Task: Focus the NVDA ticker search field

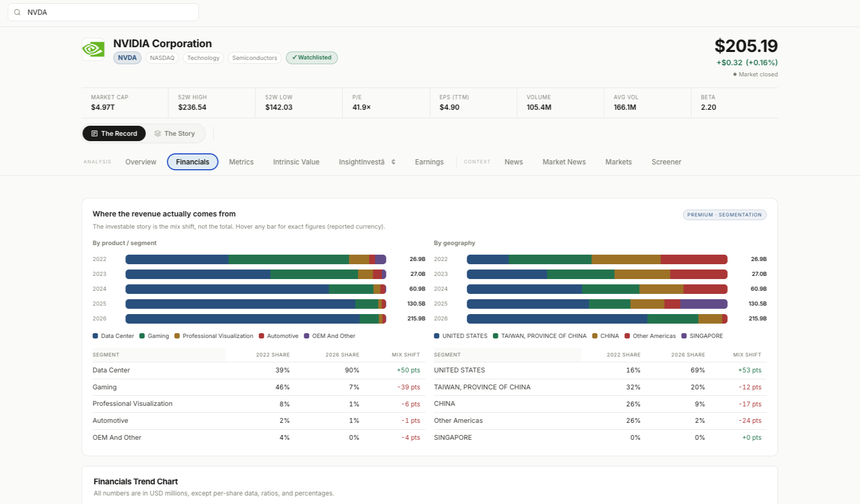Action: coord(103,12)
